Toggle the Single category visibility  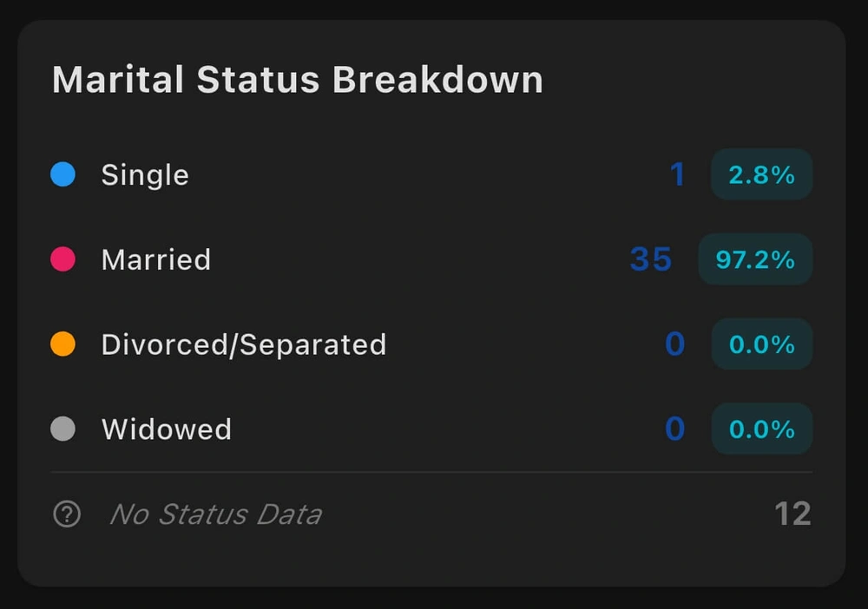[x=146, y=174]
